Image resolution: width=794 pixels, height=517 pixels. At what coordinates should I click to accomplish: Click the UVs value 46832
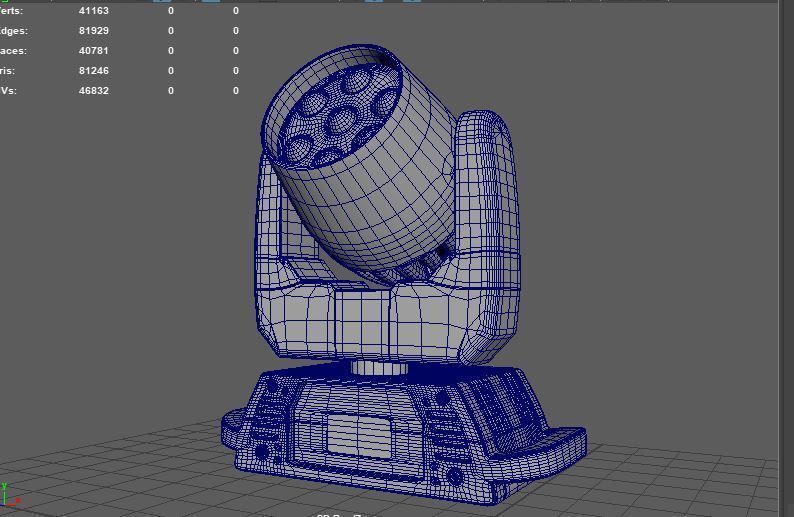click(94, 91)
